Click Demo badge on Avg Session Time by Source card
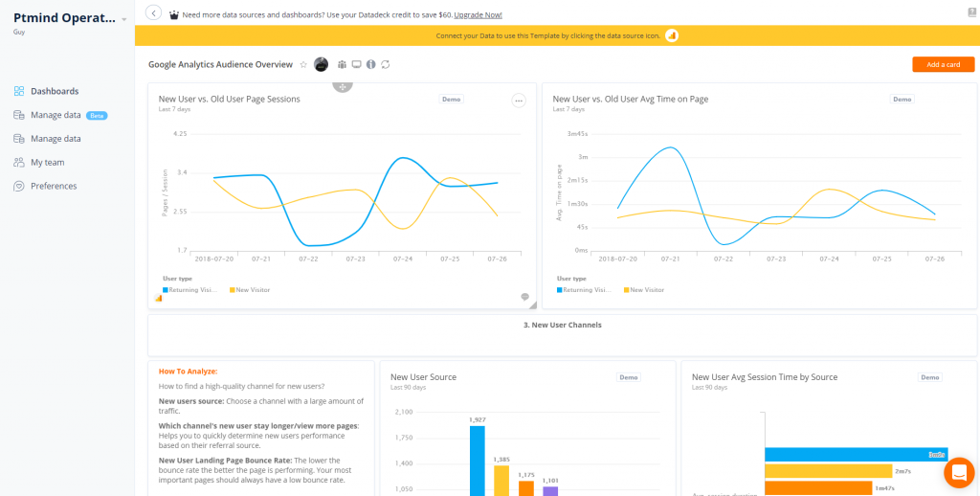The width and height of the screenshot is (980, 496). tap(930, 377)
